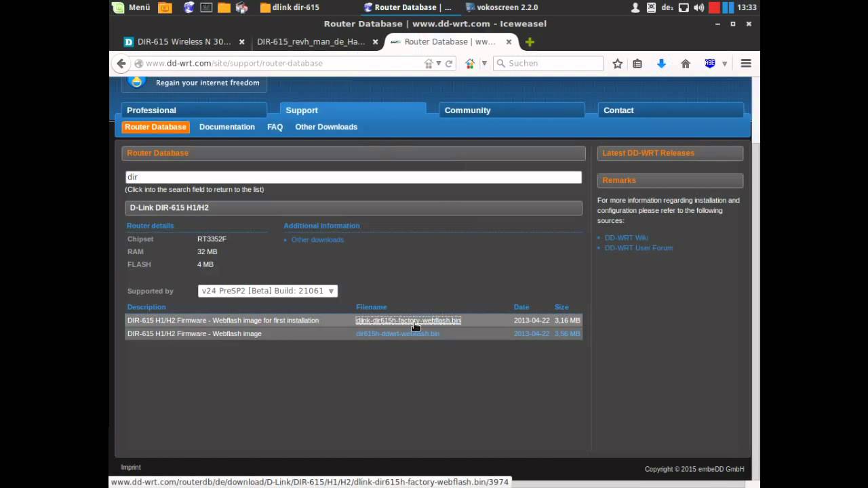Bookmark this page with star icon
The height and width of the screenshot is (488, 868).
click(618, 63)
